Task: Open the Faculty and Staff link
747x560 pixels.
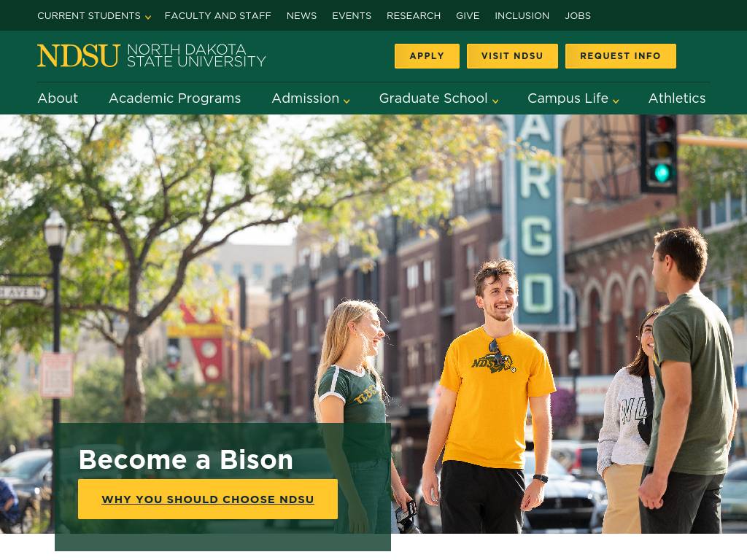Action: pyautogui.click(x=217, y=15)
